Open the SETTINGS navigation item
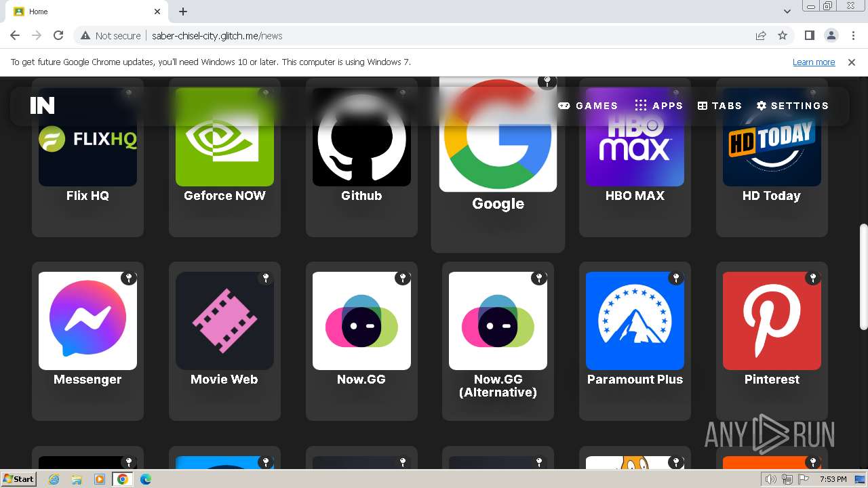Screen dimensions: 868x488 pyautogui.click(x=793, y=106)
